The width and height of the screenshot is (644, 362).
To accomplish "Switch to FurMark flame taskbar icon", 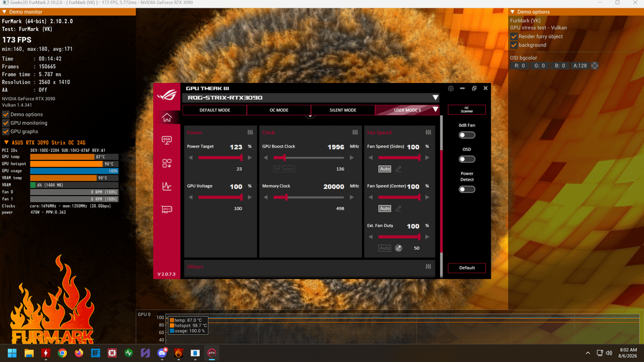I will tap(178, 353).
